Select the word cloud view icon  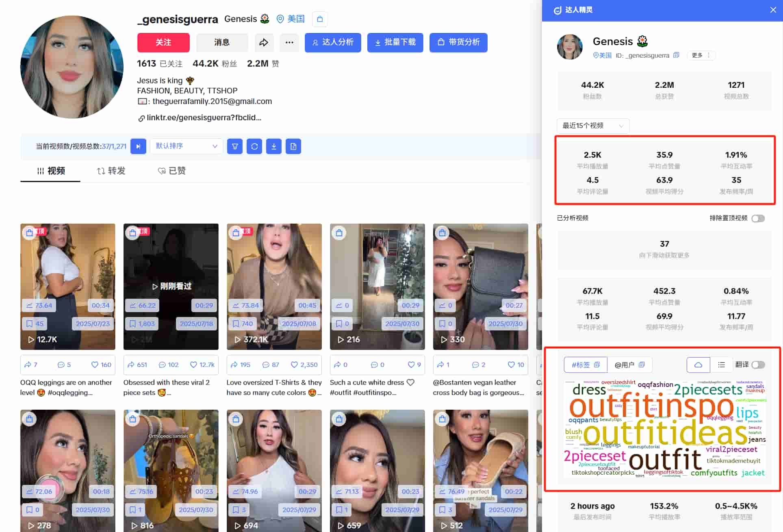pyautogui.click(x=698, y=365)
